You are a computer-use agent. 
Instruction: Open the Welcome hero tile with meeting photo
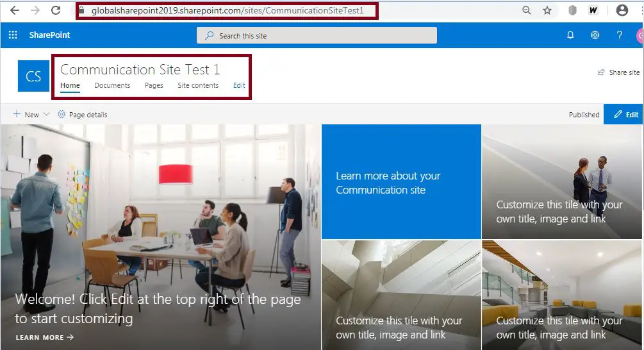pyautogui.click(x=161, y=237)
